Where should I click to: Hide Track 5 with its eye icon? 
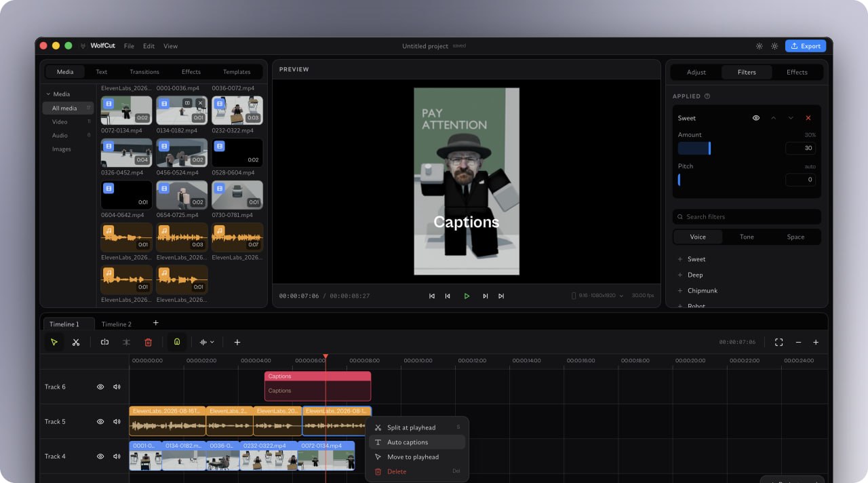[100, 421]
